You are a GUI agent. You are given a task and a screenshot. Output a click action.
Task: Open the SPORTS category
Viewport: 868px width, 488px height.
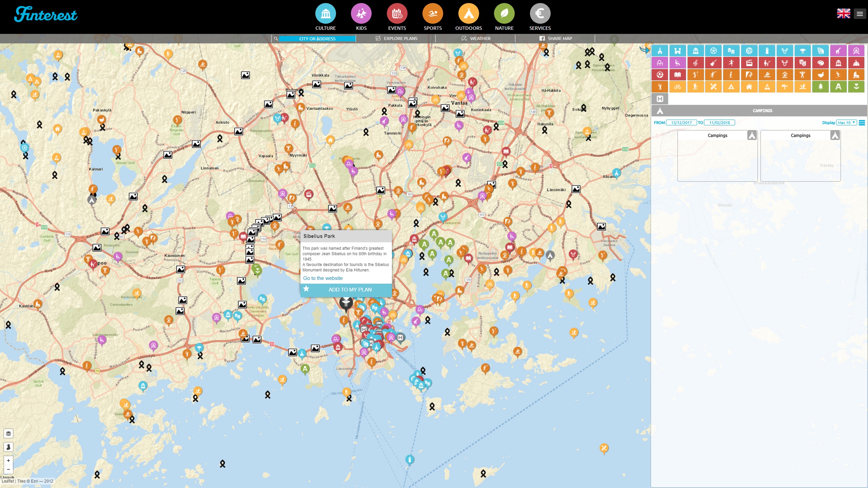coord(433,17)
